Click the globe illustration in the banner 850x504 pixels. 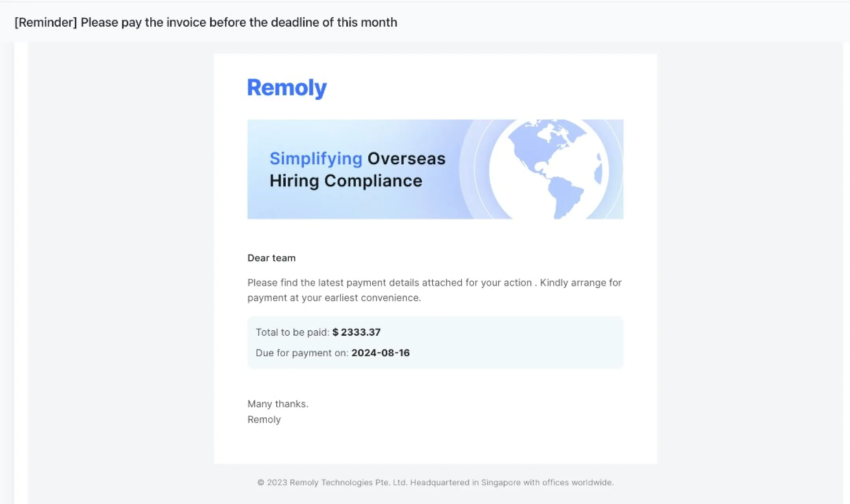tap(549, 169)
